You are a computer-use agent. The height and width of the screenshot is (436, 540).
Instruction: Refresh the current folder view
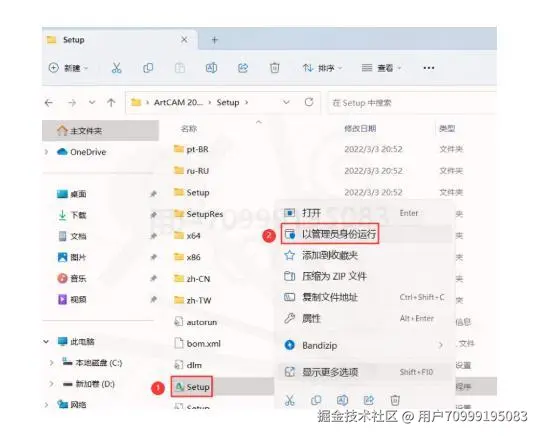(309, 102)
